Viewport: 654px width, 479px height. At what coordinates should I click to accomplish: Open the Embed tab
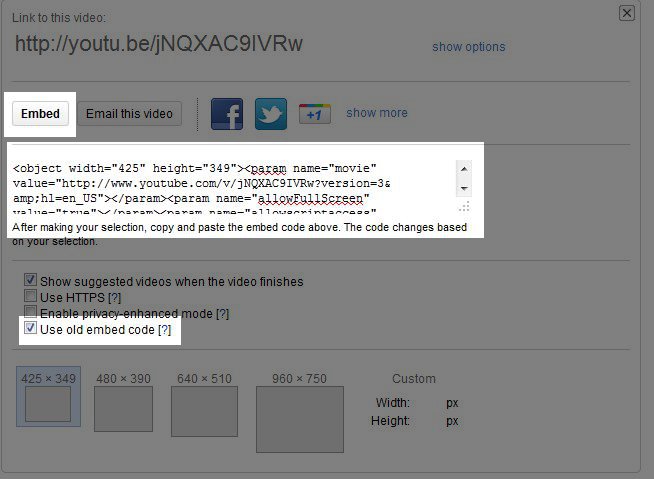(x=41, y=114)
